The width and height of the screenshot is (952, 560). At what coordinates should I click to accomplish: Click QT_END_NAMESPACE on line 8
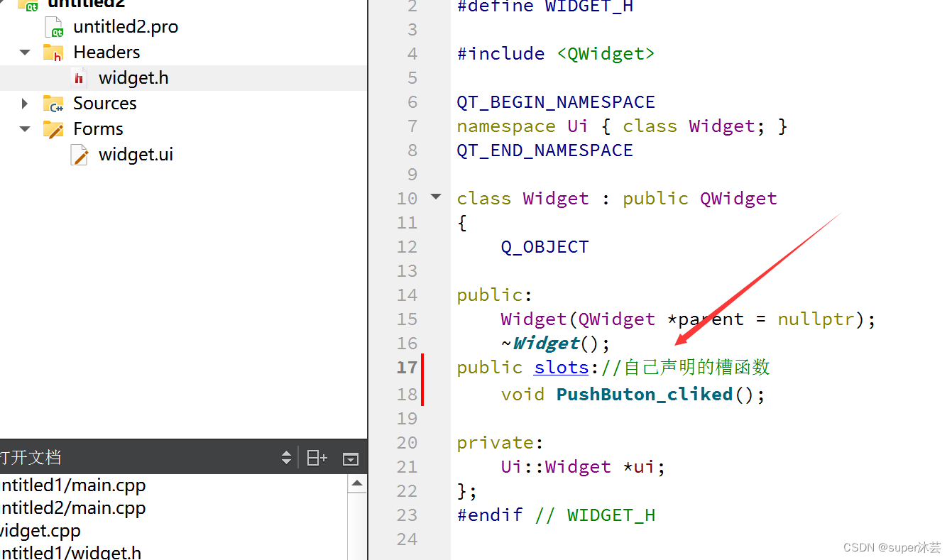point(545,150)
